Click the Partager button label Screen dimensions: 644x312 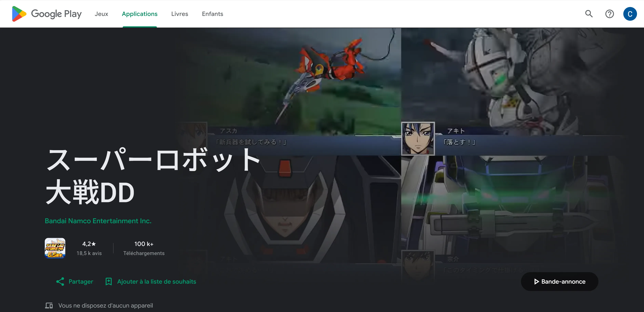pyautogui.click(x=81, y=282)
